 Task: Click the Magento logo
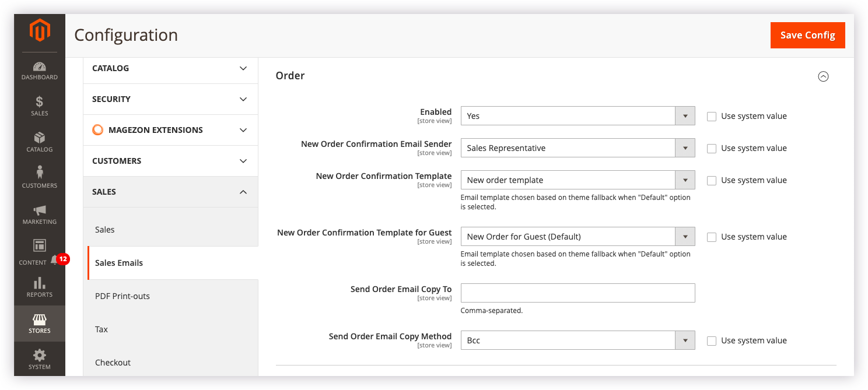39,30
